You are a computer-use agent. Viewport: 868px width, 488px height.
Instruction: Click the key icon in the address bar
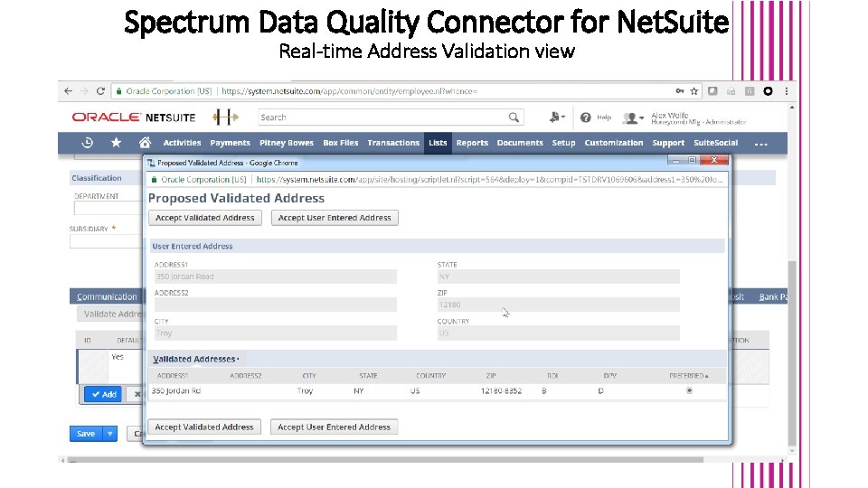(680, 91)
